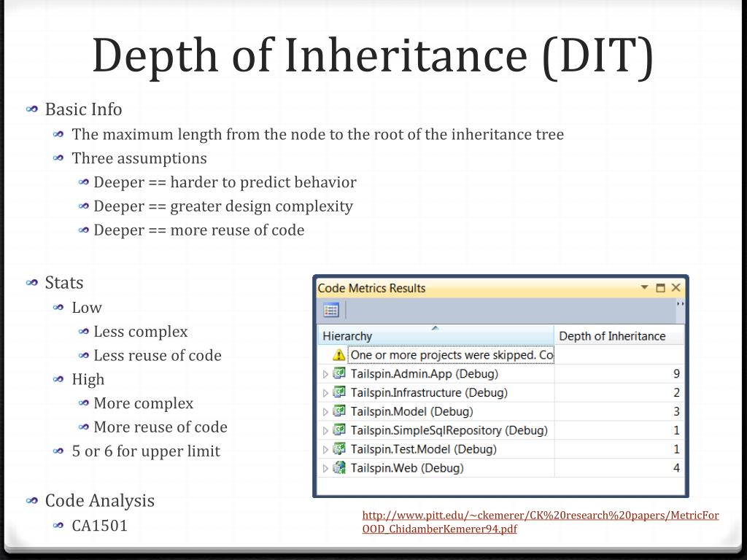
Task: Expand the Tailspin.SimpleSqlRepository (Debug) node
Action: (x=325, y=430)
